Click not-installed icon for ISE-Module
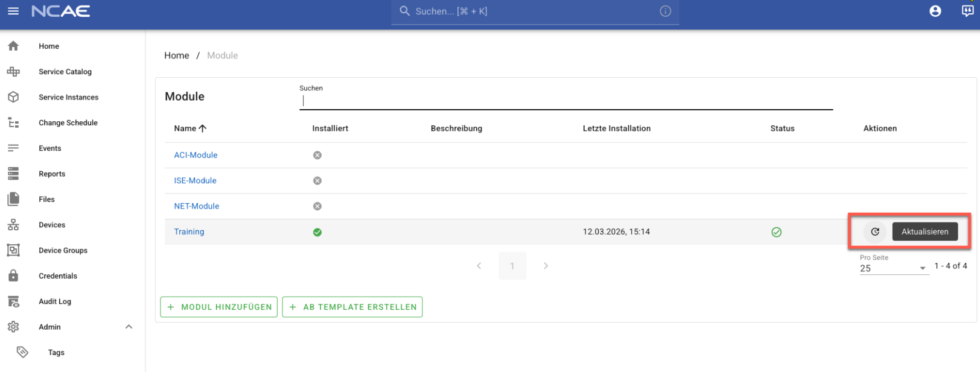This screenshot has width=980, height=372. tap(317, 181)
